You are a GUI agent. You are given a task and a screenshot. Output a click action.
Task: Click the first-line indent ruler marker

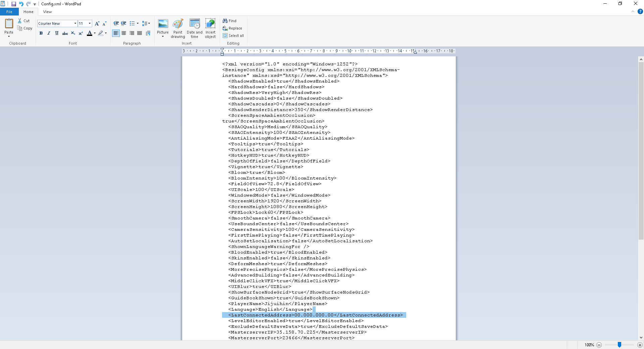click(x=222, y=50)
